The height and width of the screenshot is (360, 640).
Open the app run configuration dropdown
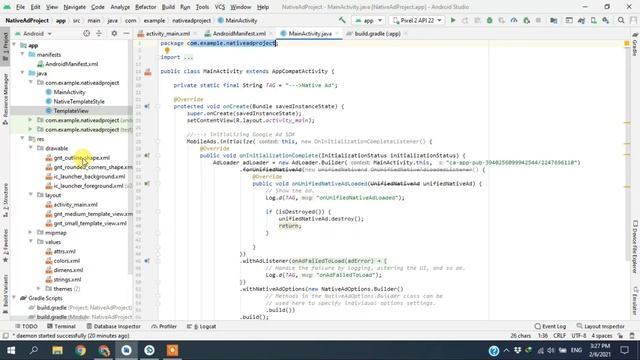point(369,20)
